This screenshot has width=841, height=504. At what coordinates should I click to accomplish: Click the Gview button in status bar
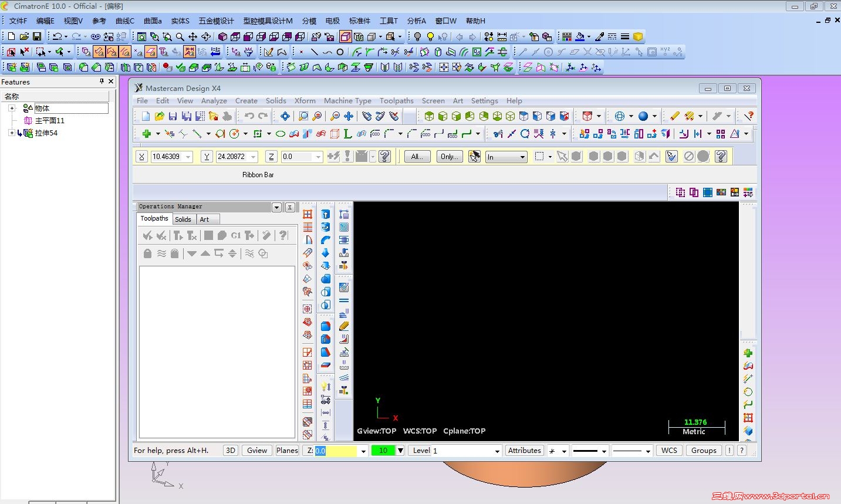pos(257,451)
